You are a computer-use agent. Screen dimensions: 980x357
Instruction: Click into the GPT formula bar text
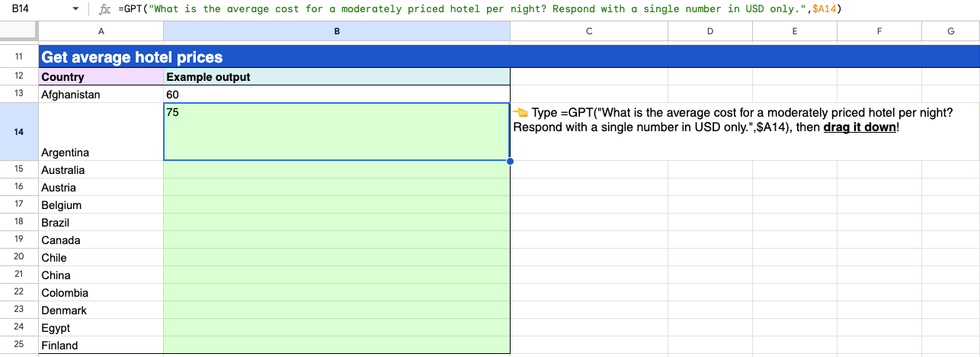tap(457, 9)
